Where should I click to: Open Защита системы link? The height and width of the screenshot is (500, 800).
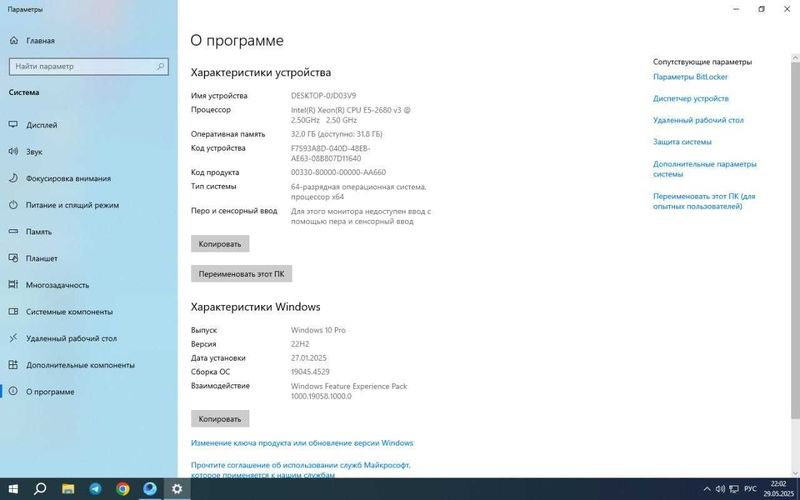point(682,142)
